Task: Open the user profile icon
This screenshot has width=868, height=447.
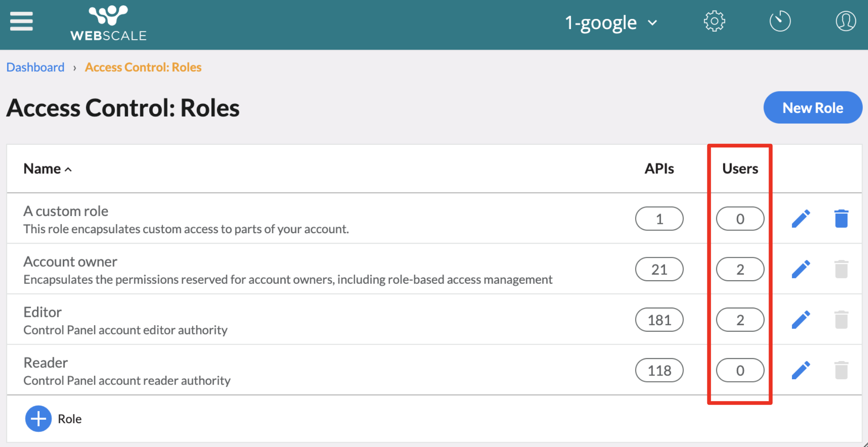Action: (x=845, y=22)
